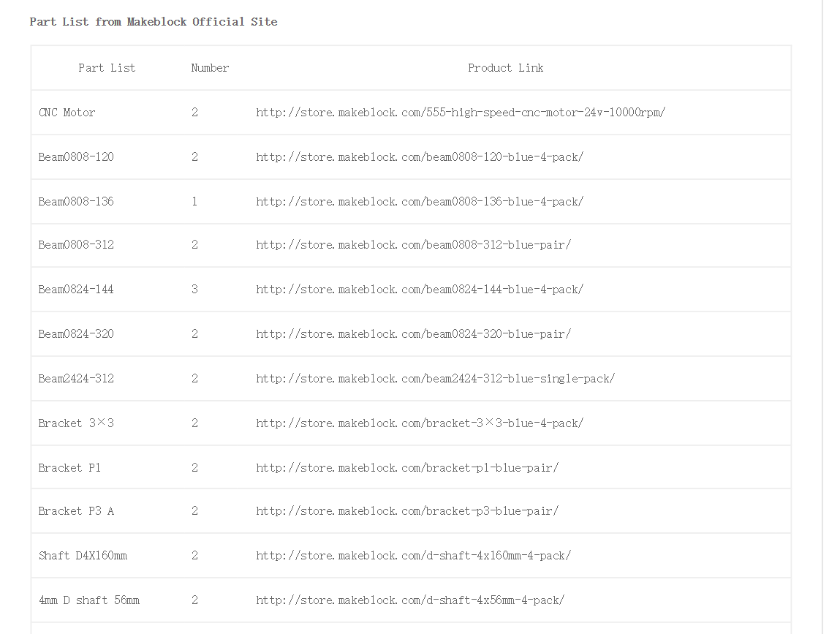Select the "Shaft D4X160mm" part name cell
The height and width of the screenshot is (634, 840).
pos(83,556)
